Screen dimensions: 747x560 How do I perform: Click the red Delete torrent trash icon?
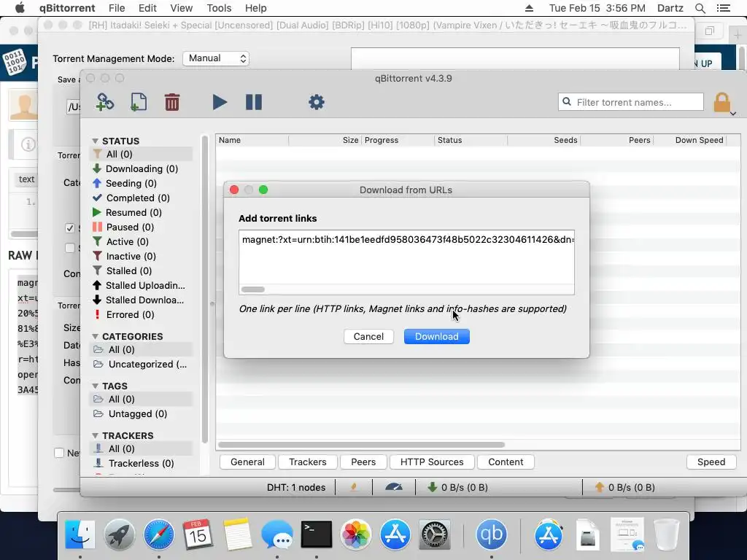172,102
